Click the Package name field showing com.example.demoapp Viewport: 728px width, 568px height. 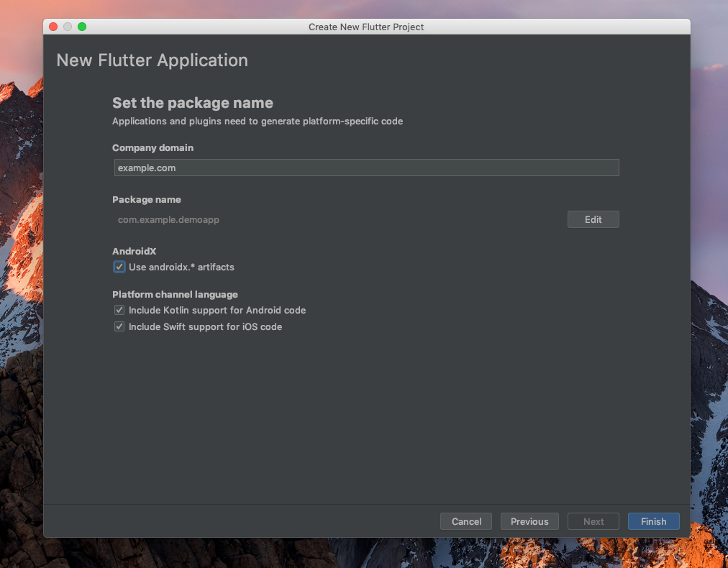pos(168,219)
